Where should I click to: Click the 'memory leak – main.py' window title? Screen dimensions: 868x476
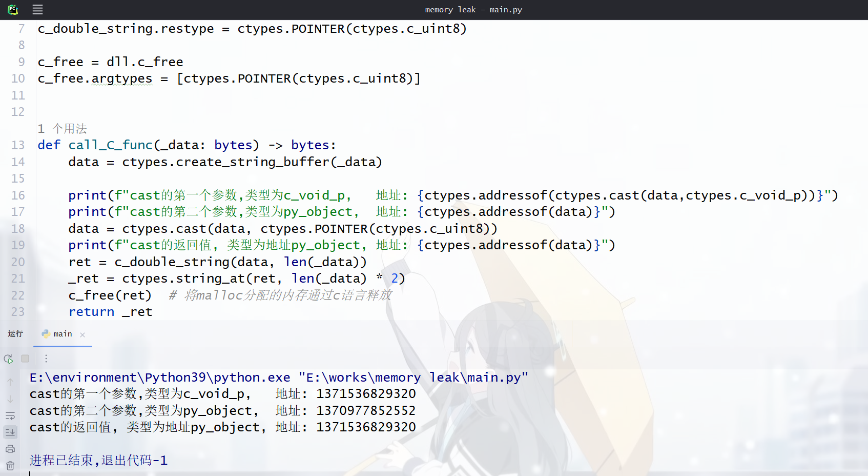473,10
